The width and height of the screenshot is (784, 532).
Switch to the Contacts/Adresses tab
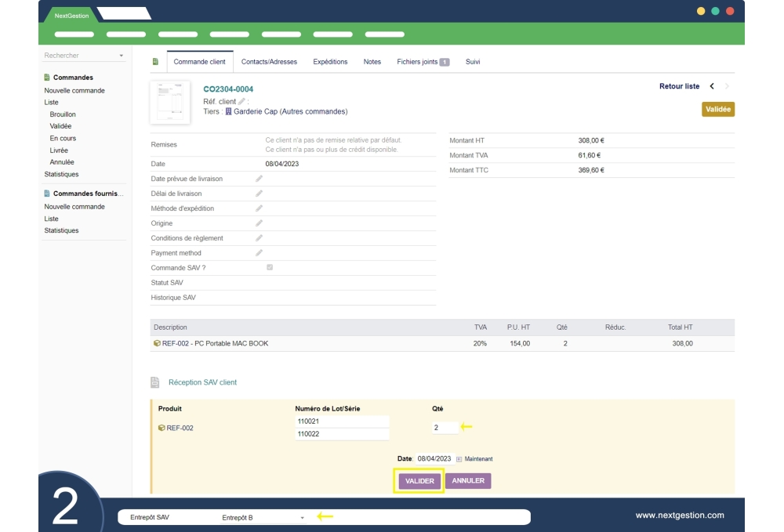[x=269, y=62]
